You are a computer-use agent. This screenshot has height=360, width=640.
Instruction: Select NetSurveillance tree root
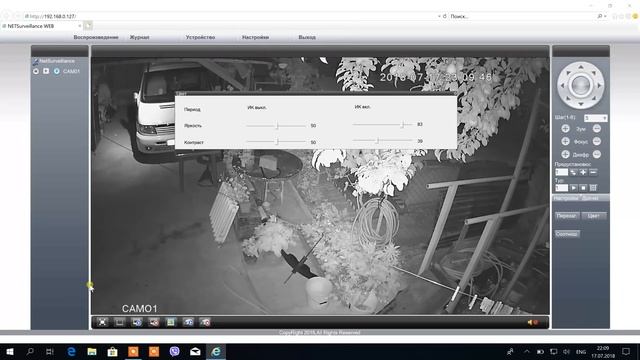point(57,61)
